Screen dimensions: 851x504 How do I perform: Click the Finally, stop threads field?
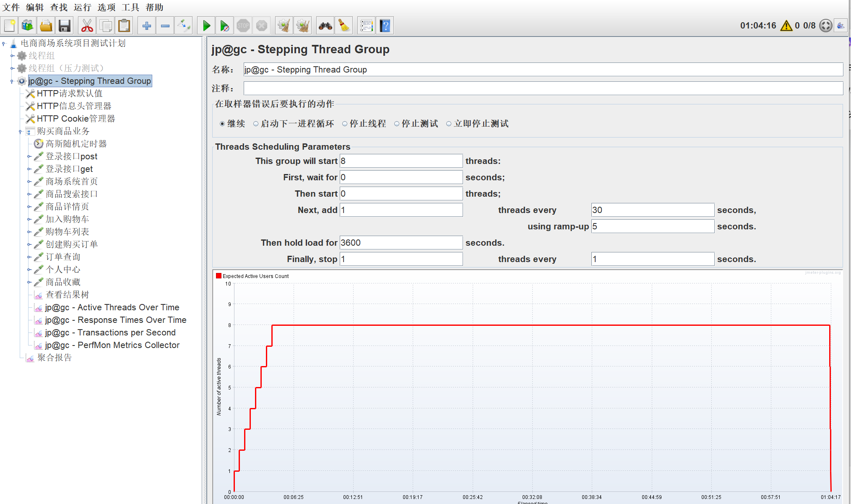click(x=401, y=259)
